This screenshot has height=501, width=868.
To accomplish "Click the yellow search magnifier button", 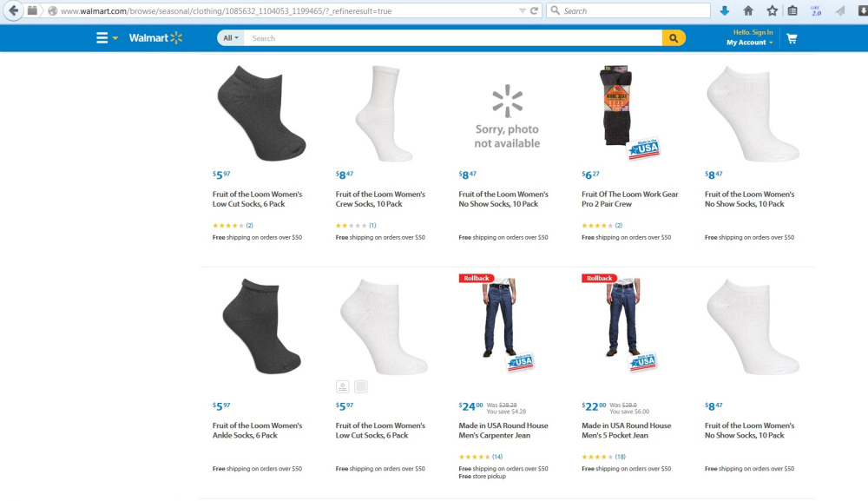I will [x=674, y=38].
